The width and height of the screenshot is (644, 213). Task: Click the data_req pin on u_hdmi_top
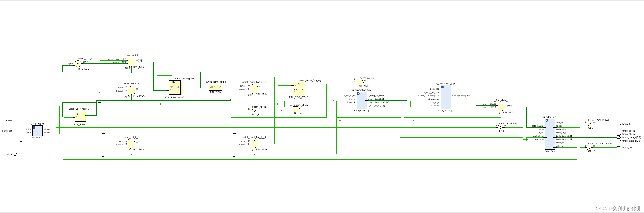tap(560, 123)
